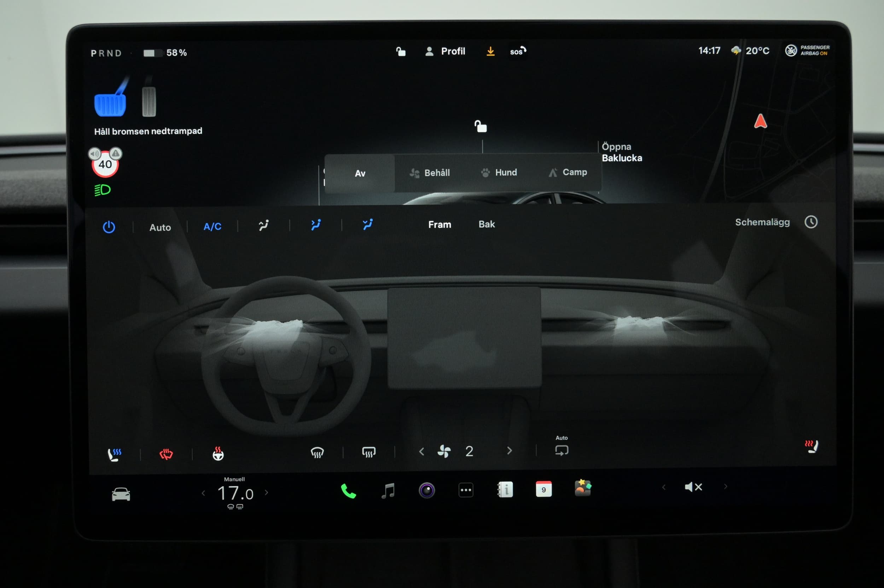
Task: Tap the fan speed icon
Action: [444, 451]
